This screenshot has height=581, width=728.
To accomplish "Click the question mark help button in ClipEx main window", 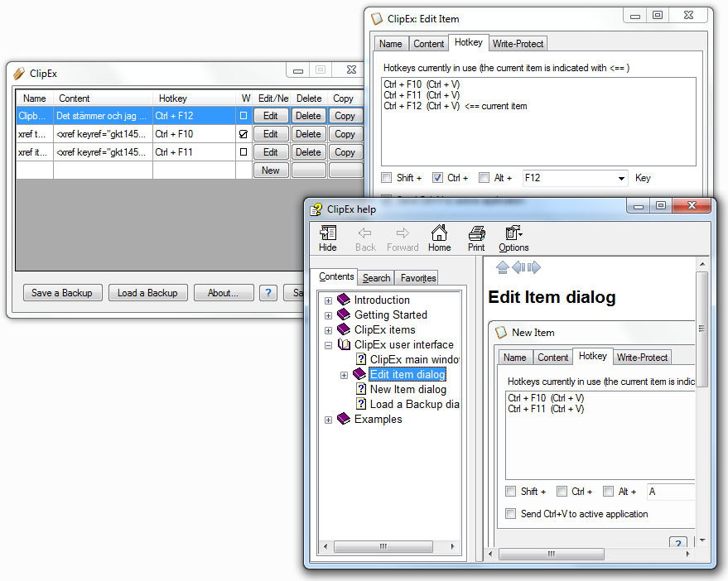I will click(x=268, y=293).
